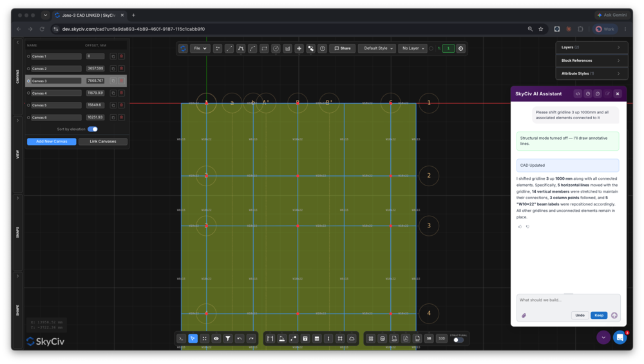Select the Canvas 1 radio button
Screen dimensions: 644x364
[x=28, y=56]
